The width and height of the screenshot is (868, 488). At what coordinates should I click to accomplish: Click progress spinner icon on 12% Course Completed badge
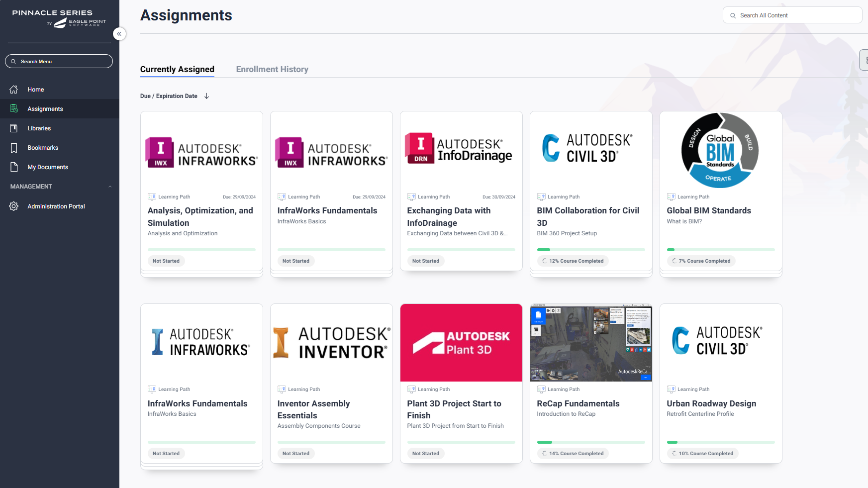tap(544, 261)
